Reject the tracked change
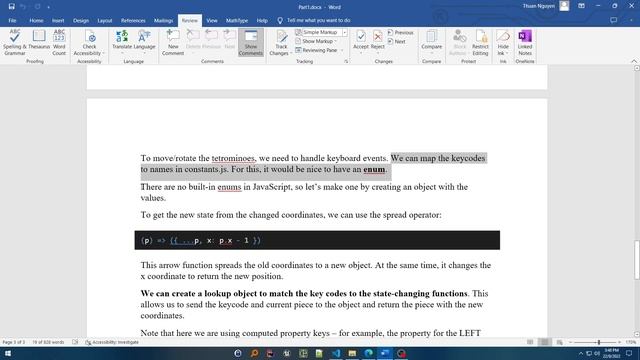The height and width of the screenshot is (360, 640). click(378, 42)
